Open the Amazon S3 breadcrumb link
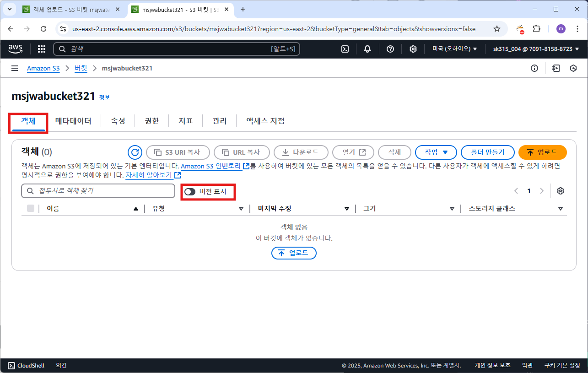 43,68
